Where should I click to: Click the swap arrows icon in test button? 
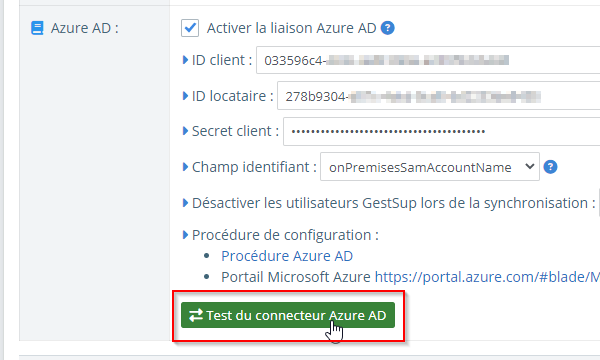pyautogui.click(x=196, y=315)
